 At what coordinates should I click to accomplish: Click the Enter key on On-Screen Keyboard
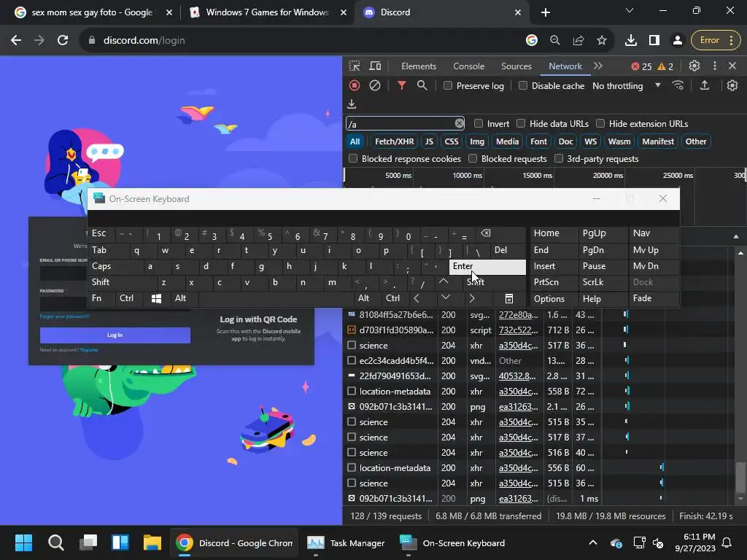pos(487,267)
